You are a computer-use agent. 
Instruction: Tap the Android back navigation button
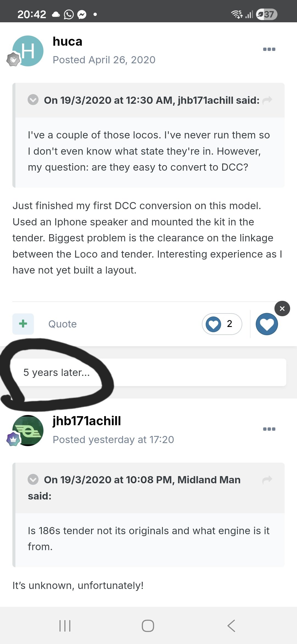click(x=231, y=626)
